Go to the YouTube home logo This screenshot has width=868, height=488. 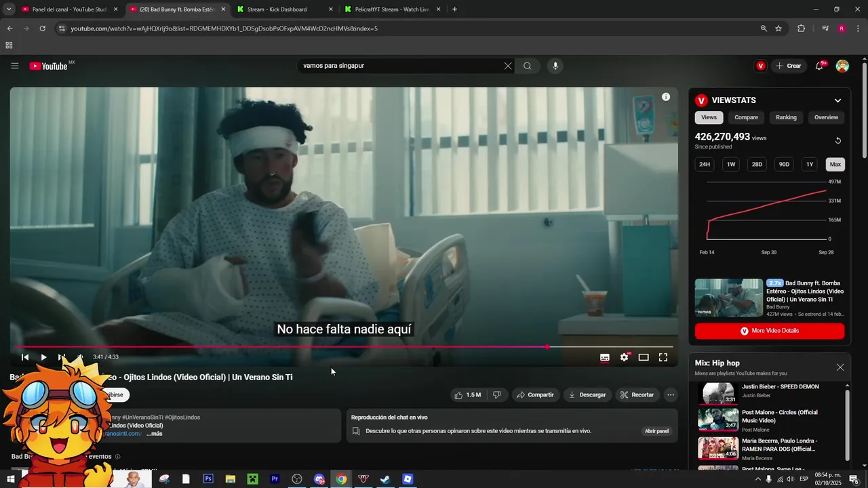49,66
